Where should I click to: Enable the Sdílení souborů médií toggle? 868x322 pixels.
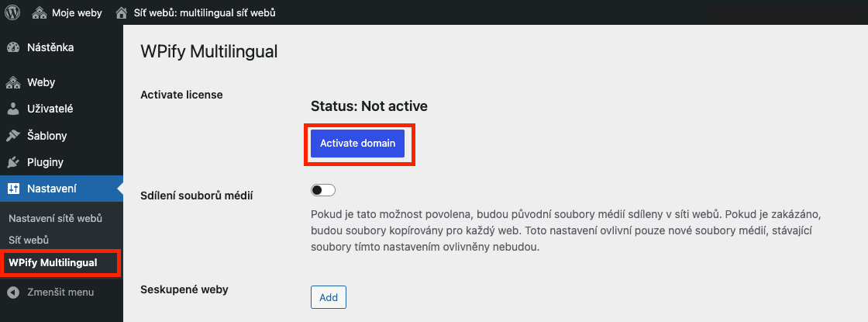point(323,190)
